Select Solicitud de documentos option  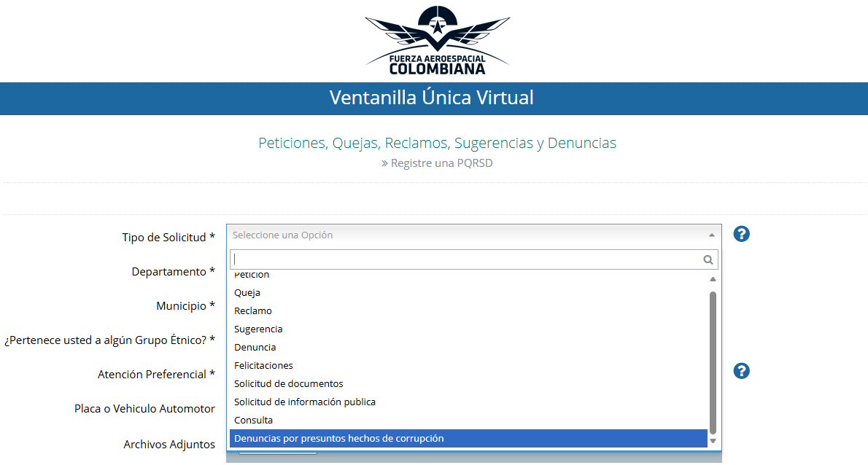pos(288,383)
